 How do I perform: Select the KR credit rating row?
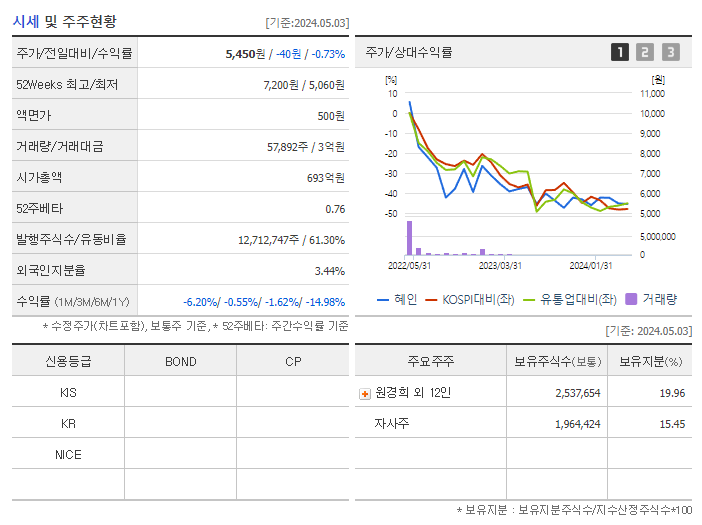pyautogui.click(x=180, y=423)
